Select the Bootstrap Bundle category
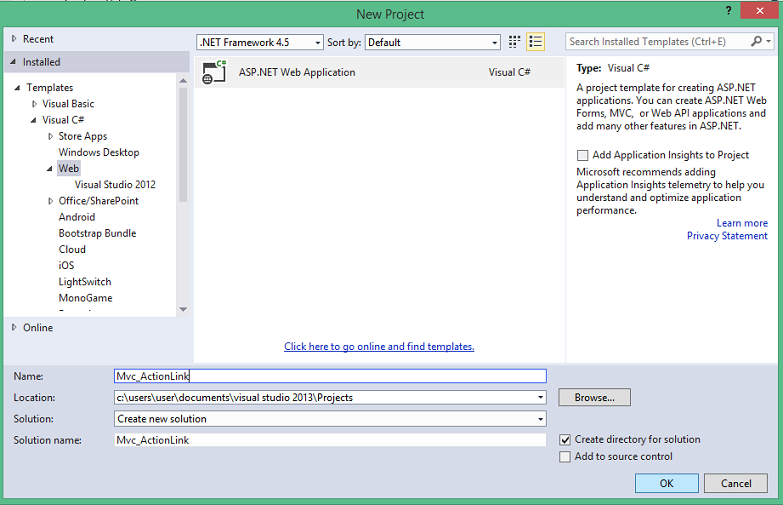The width and height of the screenshot is (783, 505). pyautogui.click(x=97, y=233)
